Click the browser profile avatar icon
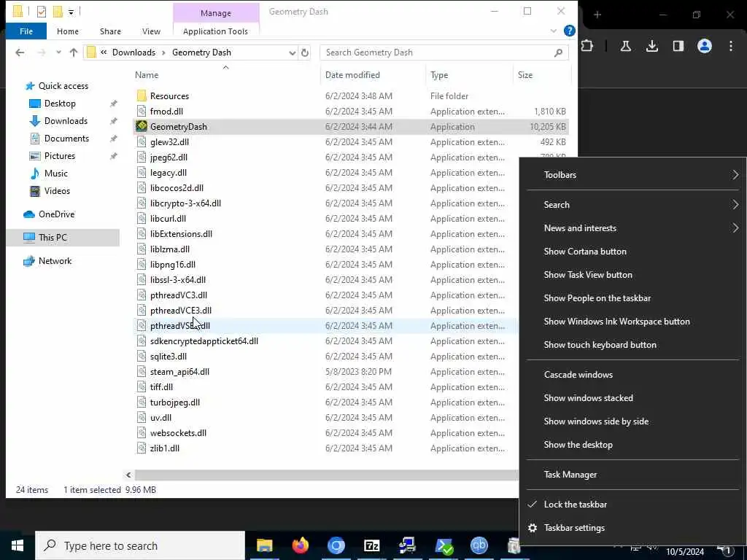 click(x=704, y=46)
